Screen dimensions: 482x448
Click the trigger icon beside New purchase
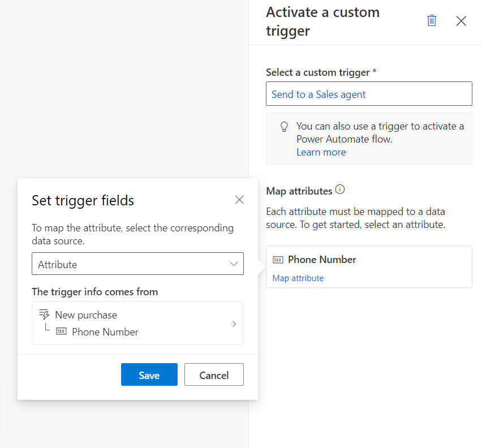point(44,315)
